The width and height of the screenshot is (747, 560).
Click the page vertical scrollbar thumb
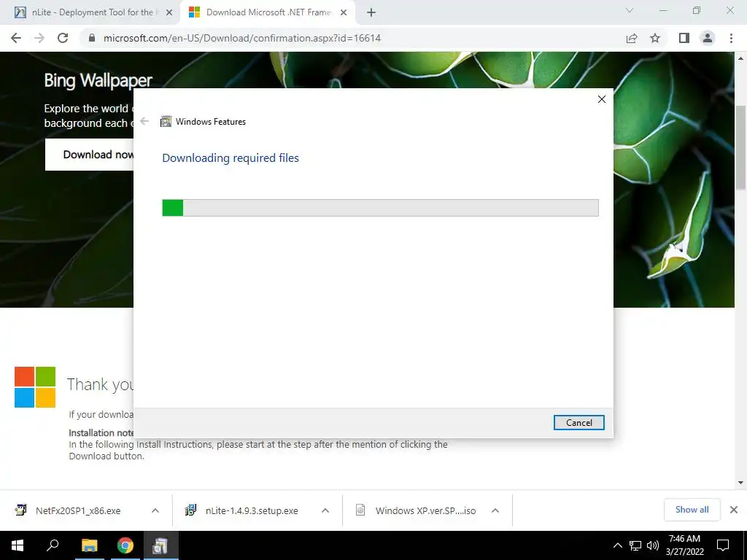(x=741, y=147)
